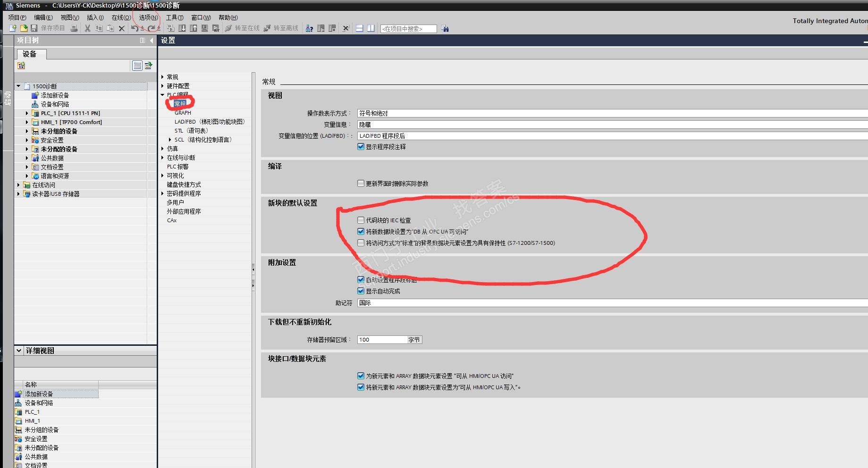Screen dimensions: 868x468
Task: Click the green-arrow table icon in the project tree toolbar
Action: [x=148, y=66]
